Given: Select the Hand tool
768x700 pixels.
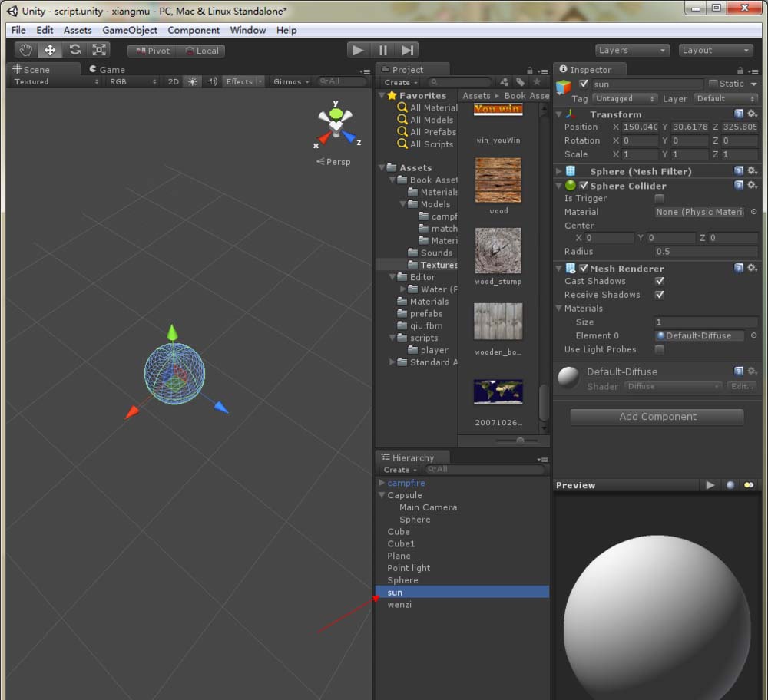Looking at the screenshot, I should 26,50.
